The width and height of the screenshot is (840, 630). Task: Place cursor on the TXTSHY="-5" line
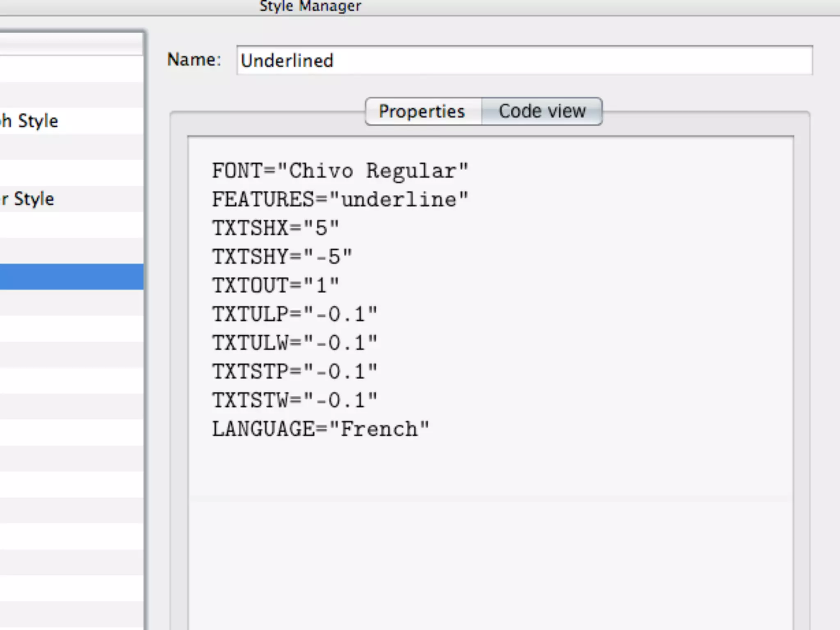[282, 257]
